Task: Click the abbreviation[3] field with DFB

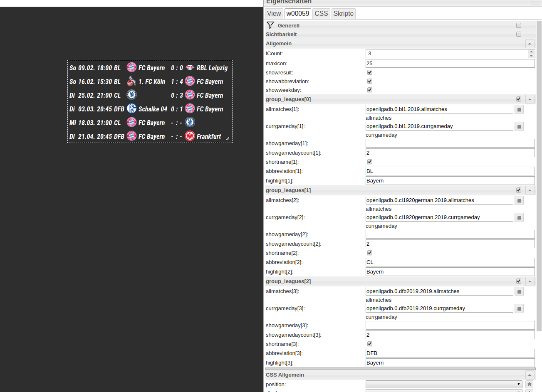Action: pos(450,353)
